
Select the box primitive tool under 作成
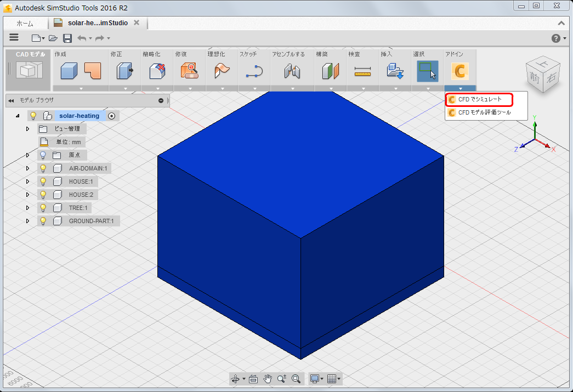pyautogui.click(x=69, y=71)
